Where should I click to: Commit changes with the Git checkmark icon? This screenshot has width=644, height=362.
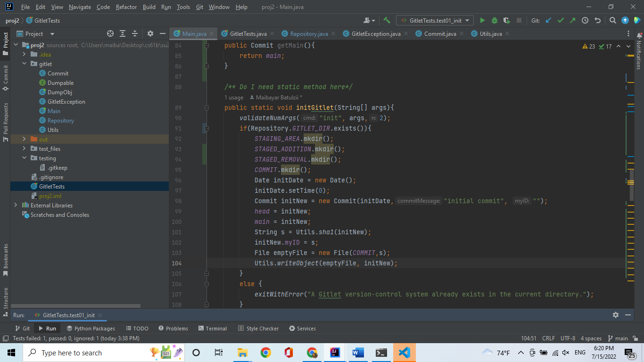click(561, 21)
